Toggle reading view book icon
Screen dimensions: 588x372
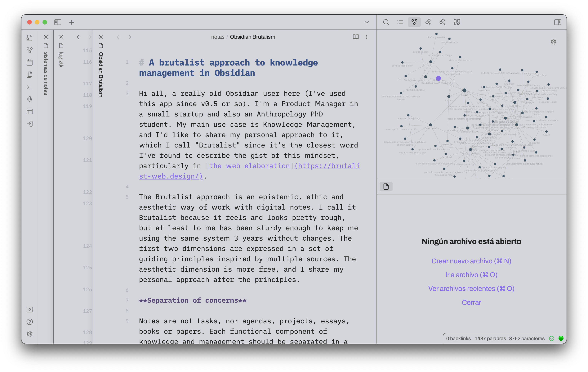pyautogui.click(x=355, y=37)
